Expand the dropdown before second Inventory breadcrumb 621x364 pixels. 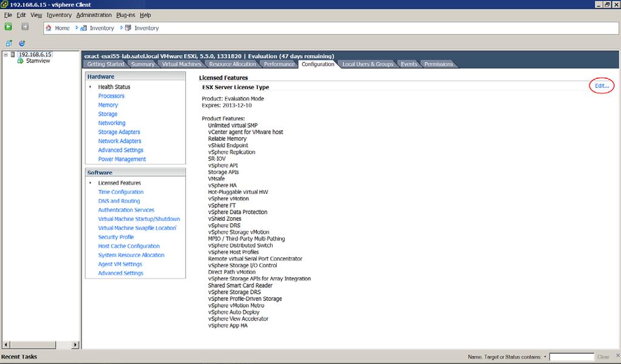pos(121,28)
